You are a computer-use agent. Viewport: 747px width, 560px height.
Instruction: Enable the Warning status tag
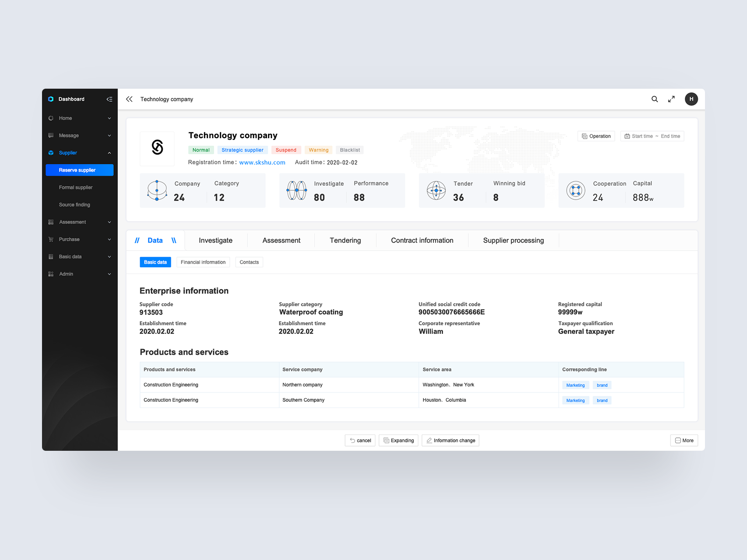318,150
